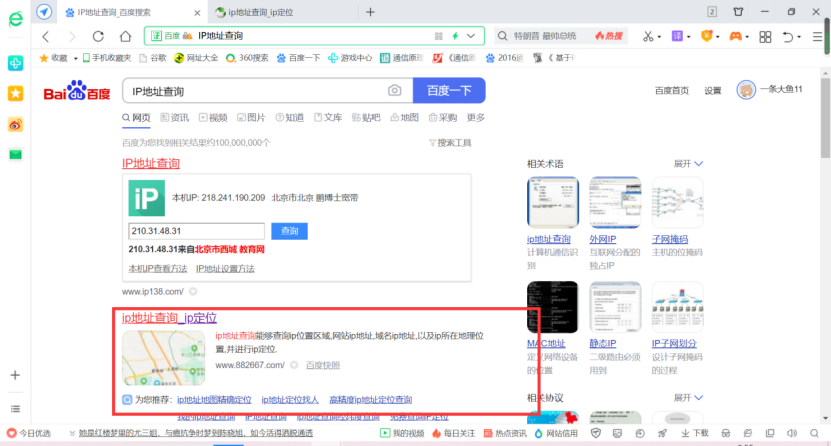Click the undo closed tab icon
The height and width of the screenshot is (446, 831).
tap(788, 37)
